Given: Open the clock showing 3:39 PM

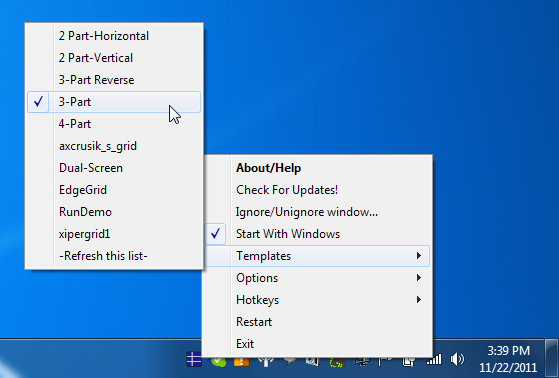Looking at the screenshot, I should (508, 359).
